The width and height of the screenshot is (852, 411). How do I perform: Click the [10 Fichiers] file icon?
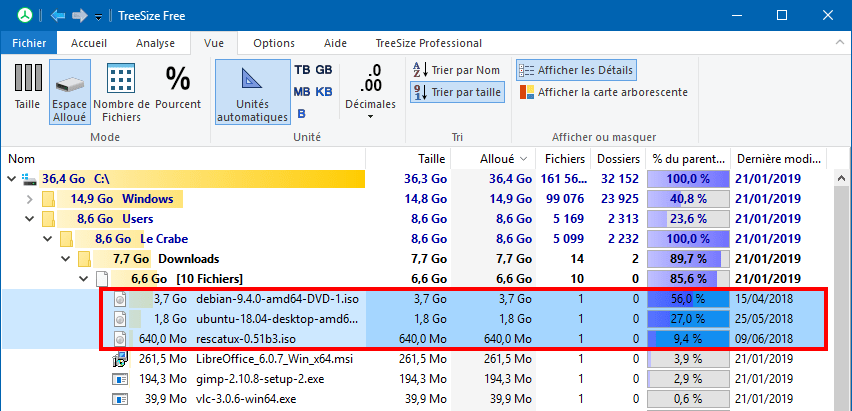[102, 279]
